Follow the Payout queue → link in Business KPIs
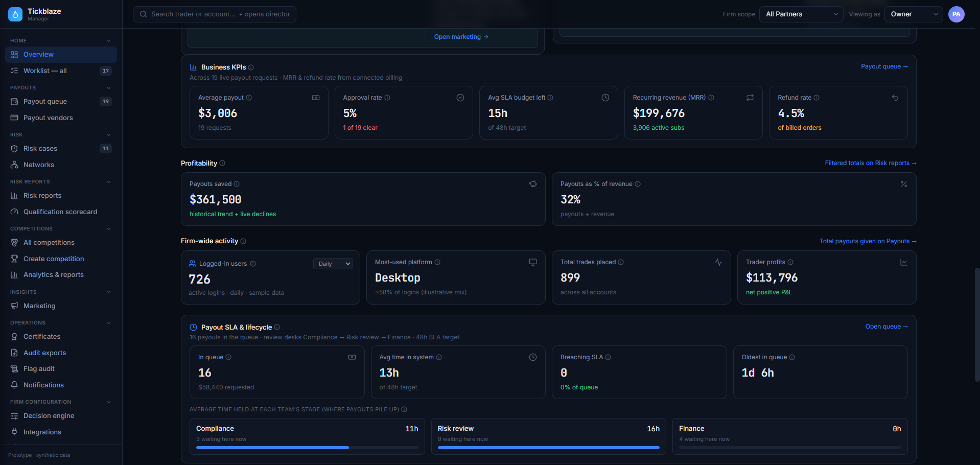 tap(884, 66)
